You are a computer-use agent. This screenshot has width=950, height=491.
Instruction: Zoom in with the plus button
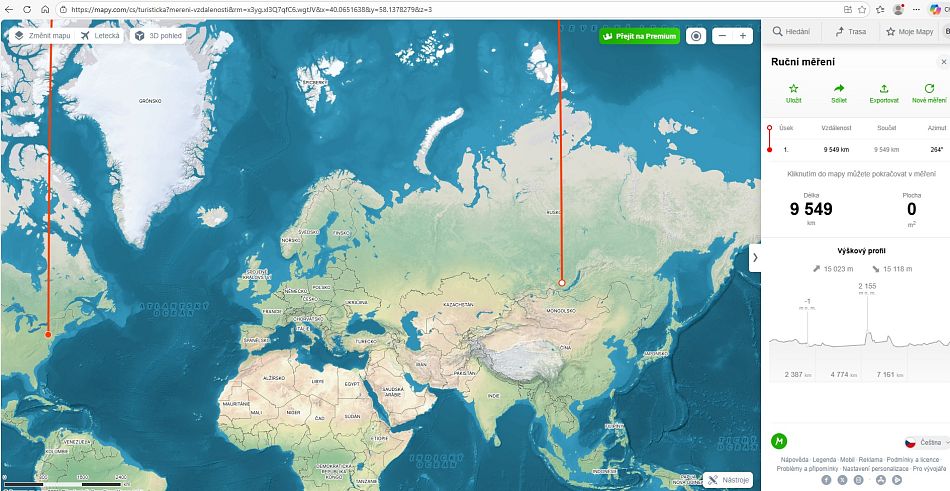point(743,36)
